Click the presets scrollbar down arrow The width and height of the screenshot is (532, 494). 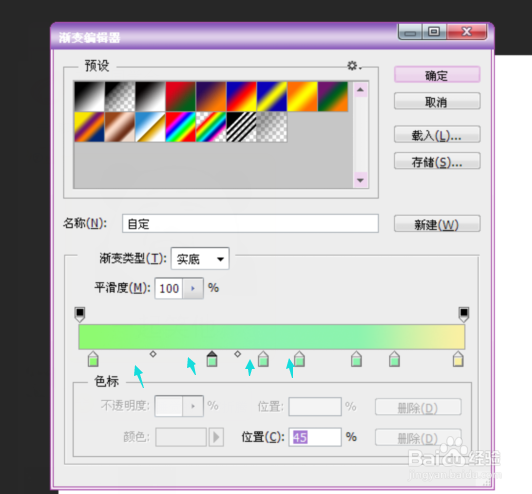point(360,180)
